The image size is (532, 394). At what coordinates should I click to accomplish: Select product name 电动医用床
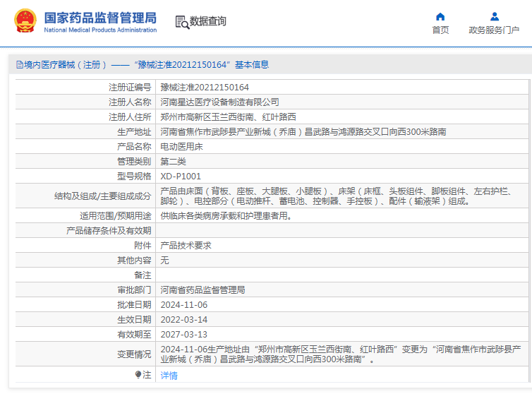[181, 147]
